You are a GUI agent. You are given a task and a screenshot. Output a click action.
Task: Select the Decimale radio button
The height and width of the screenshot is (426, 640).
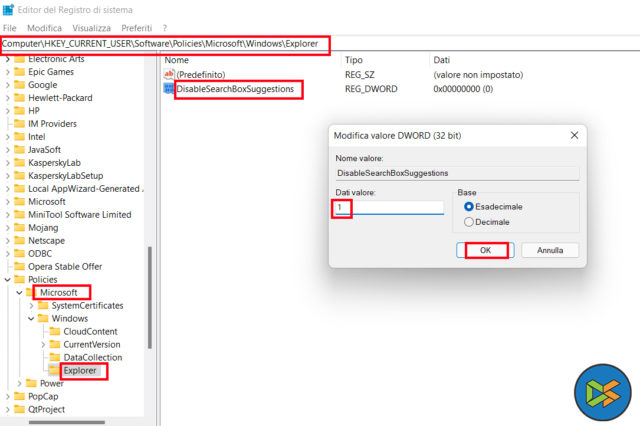click(469, 222)
